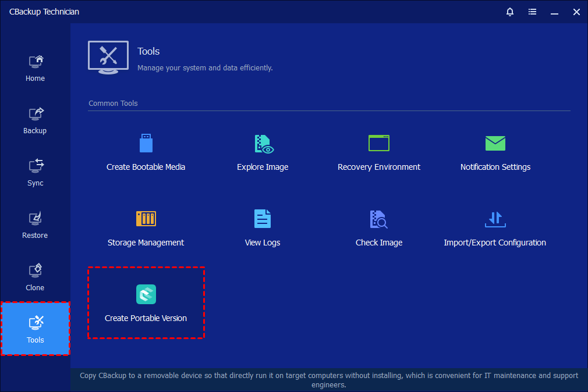Click the Create Portable Version icon
588x392 pixels.
pos(146,294)
